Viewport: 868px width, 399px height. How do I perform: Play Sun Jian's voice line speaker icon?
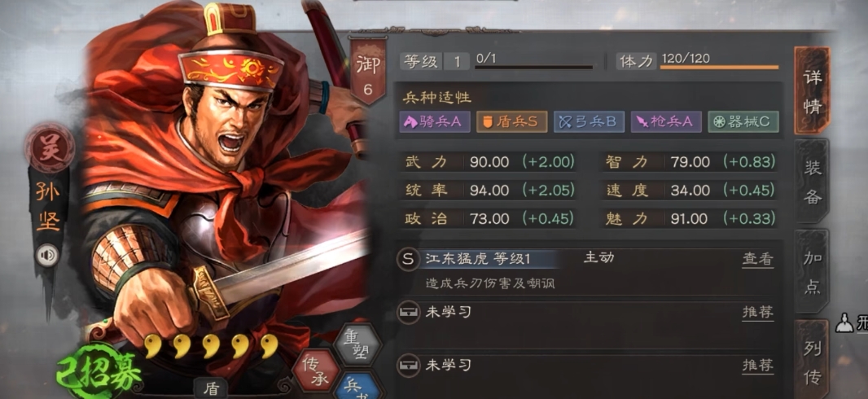coord(47,256)
